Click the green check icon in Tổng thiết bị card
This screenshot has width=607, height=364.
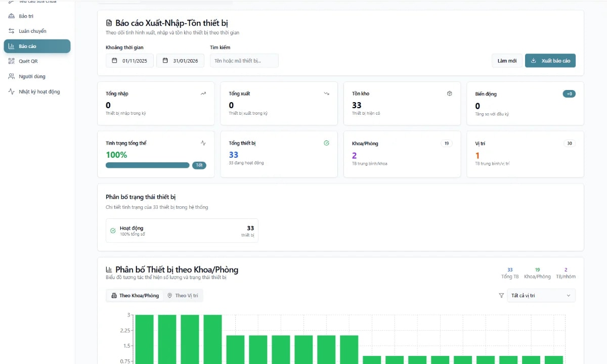coord(326,143)
